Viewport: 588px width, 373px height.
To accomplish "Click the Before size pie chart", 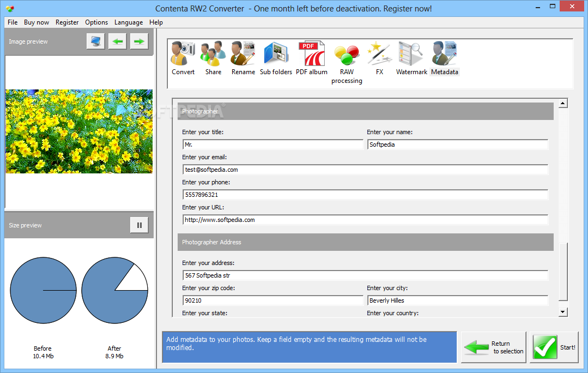I will tap(43, 291).
